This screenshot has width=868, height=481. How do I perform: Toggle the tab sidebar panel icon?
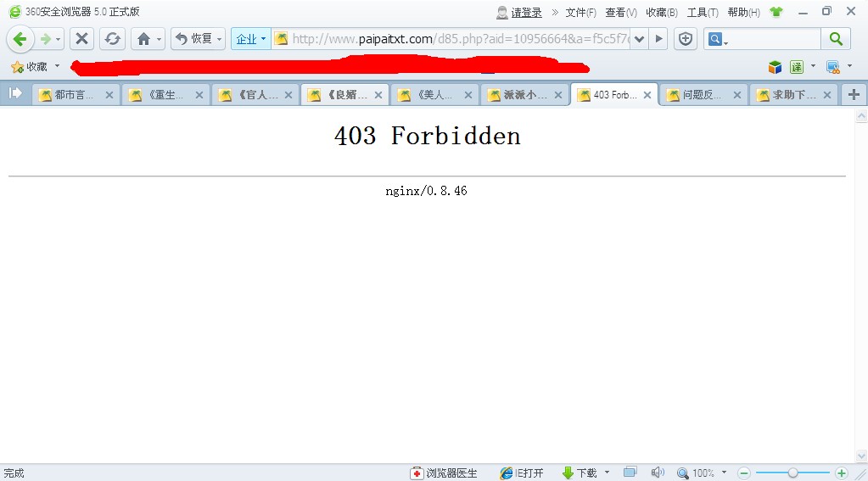15,93
